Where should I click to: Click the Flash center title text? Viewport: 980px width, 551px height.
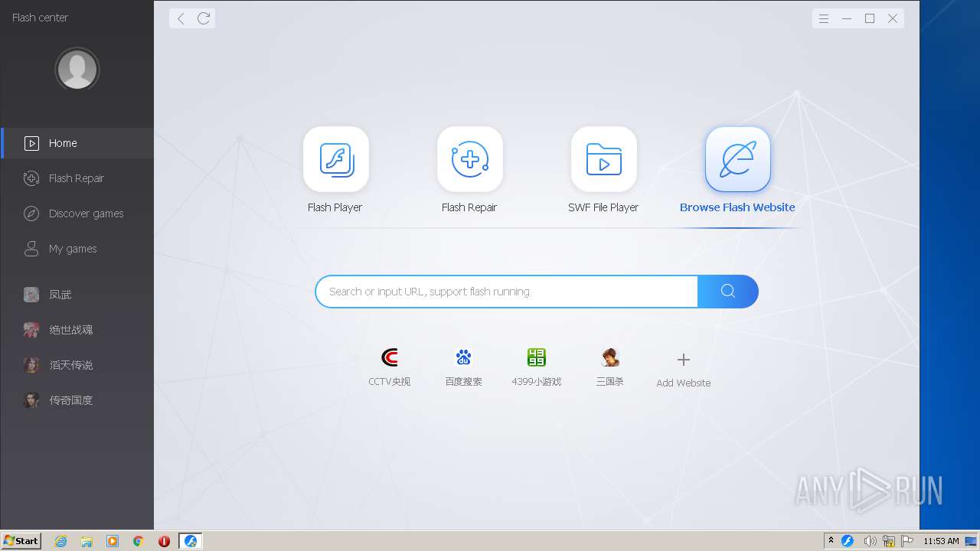pos(40,17)
